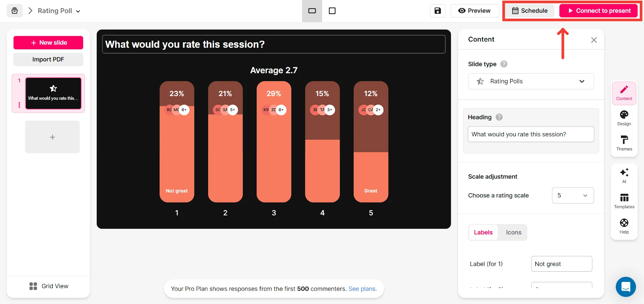Open the chat support bubble
644x304 pixels.
point(625,287)
